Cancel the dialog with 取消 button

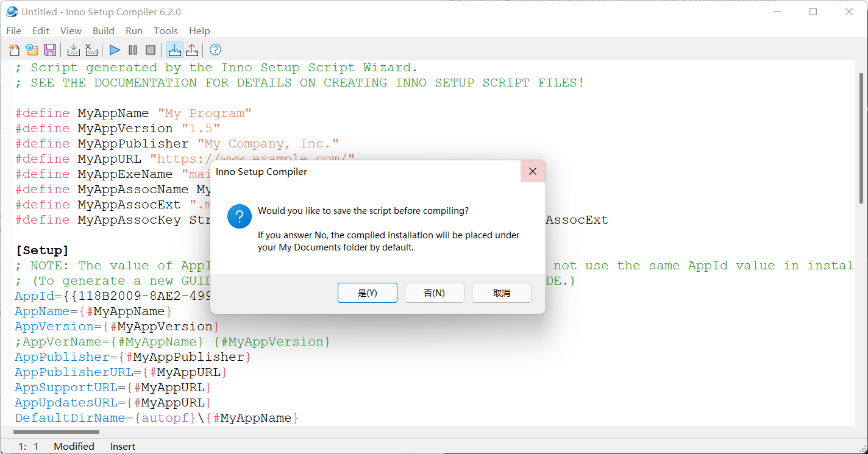point(502,293)
